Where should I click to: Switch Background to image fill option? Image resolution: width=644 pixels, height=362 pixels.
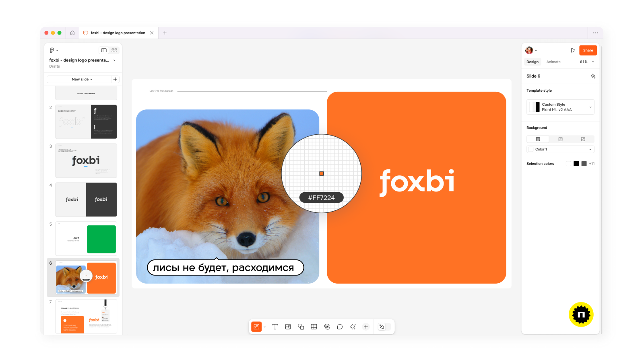pos(583,139)
